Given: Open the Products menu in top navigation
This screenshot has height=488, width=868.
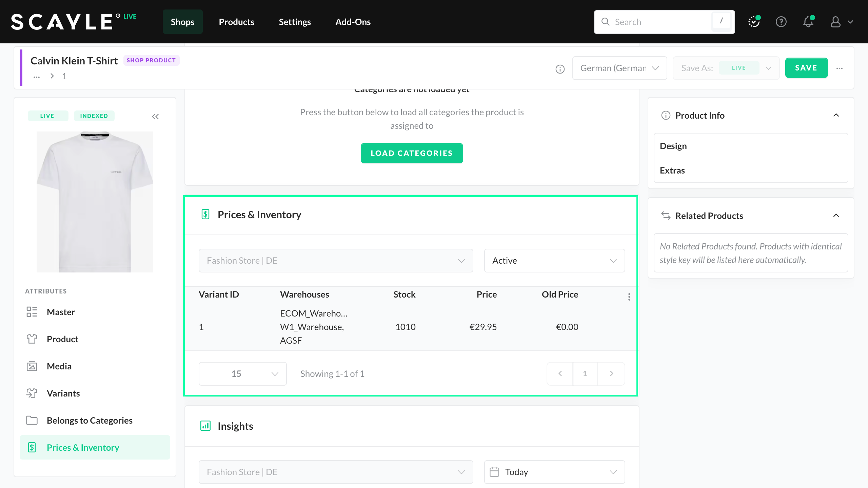Looking at the screenshot, I should pyautogui.click(x=236, y=22).
